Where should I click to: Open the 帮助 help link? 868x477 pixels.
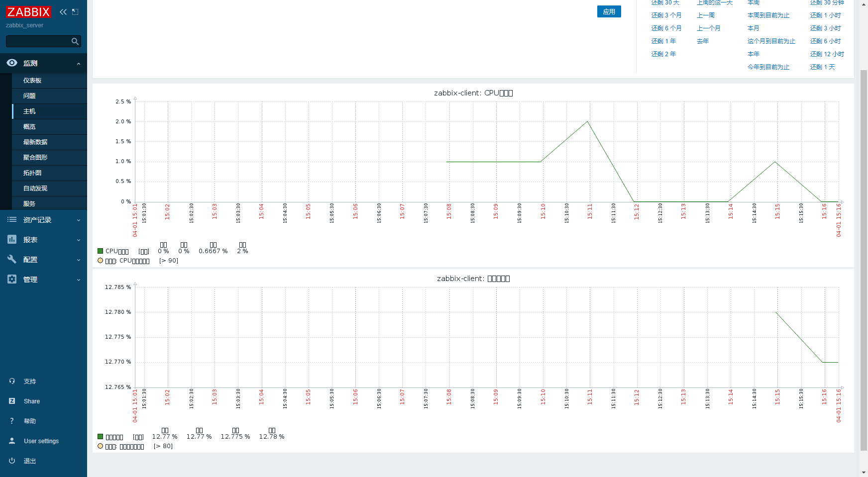(x=30, y=421)
